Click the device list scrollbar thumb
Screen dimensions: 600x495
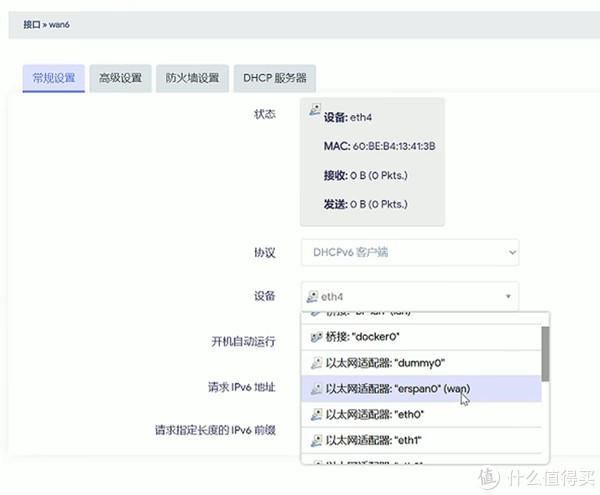[x=545, y=354]
